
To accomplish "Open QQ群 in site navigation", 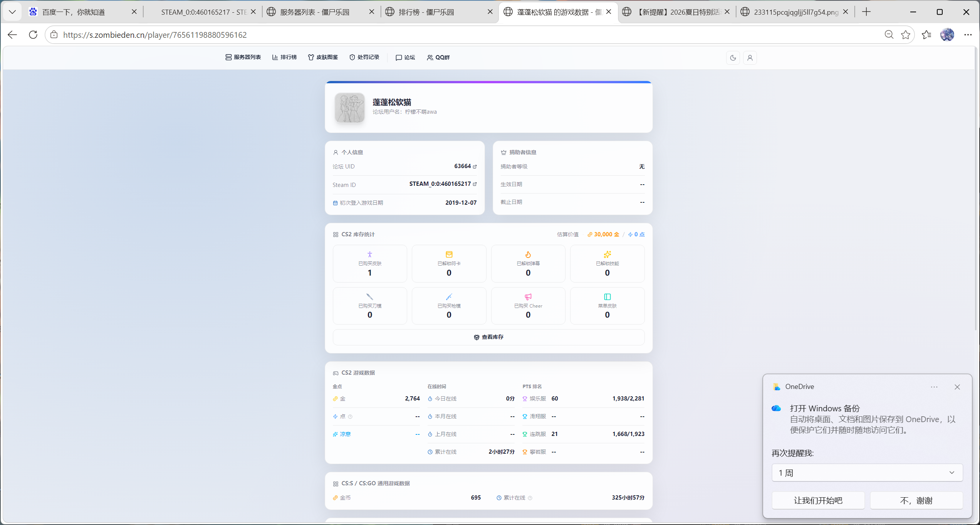I will [x=438, y=57].
